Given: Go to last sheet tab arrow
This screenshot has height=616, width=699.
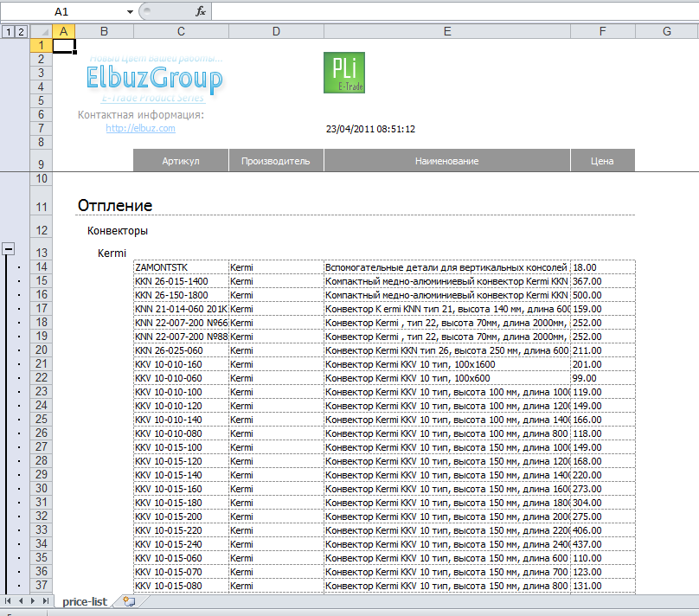Looking at the screenshot, I should click(46, 600).
